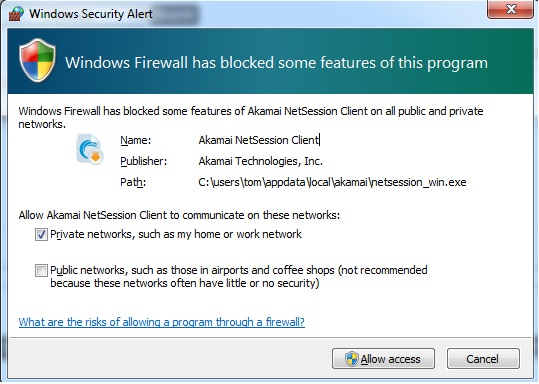Click the Publisher value Akamai Technologies, Inc.

pos(261,161)
